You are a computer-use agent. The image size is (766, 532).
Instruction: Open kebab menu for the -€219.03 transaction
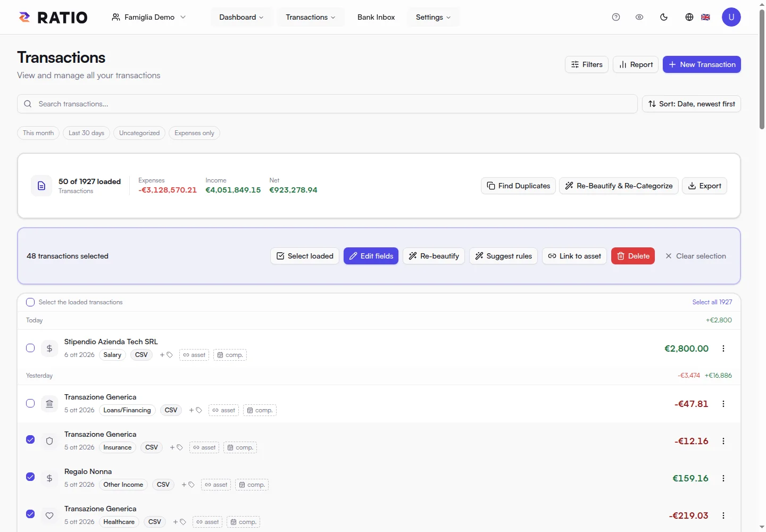[x=723, y=516]
